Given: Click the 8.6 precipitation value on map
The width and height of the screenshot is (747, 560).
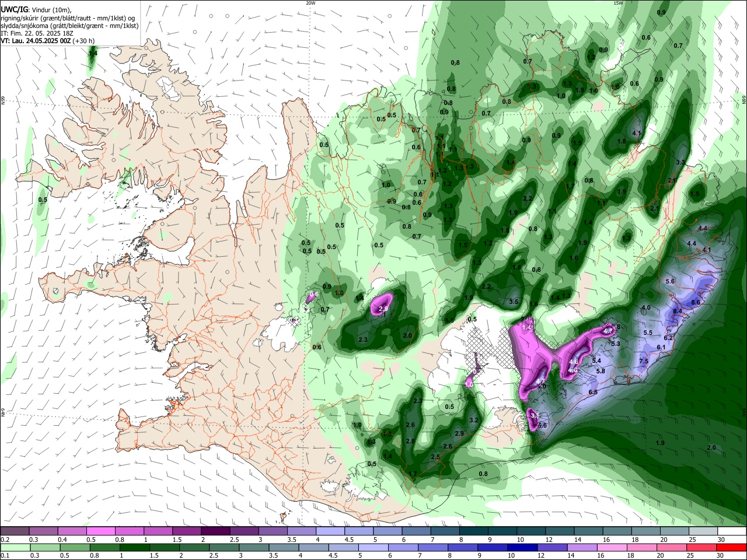Looking at the screenshot, I should point(695,303).
